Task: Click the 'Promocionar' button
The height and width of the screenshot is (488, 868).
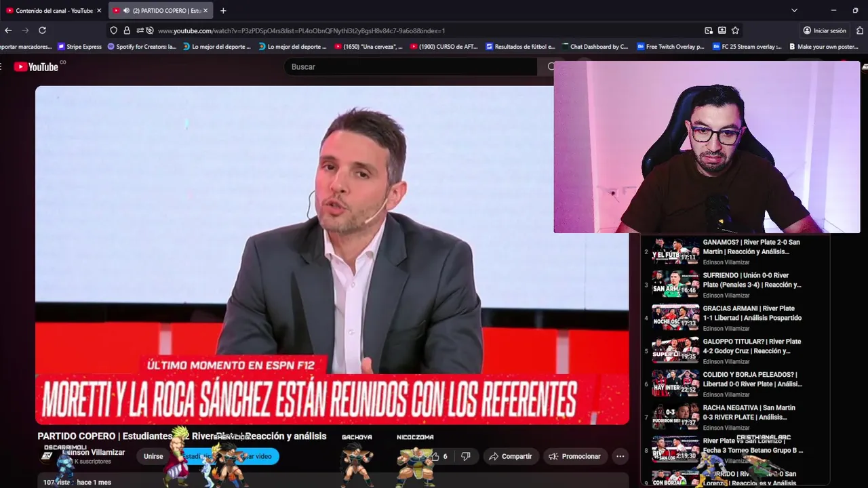Action: 574,456
